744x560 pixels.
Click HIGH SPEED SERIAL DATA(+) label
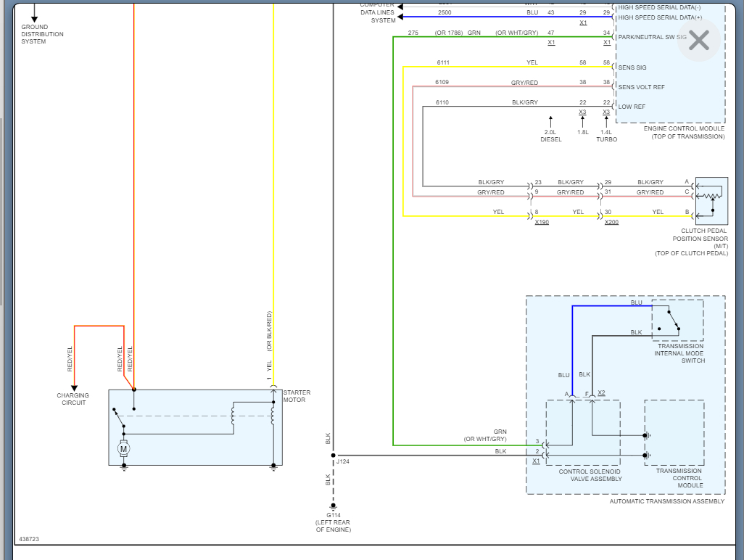(x=660, y=17)
